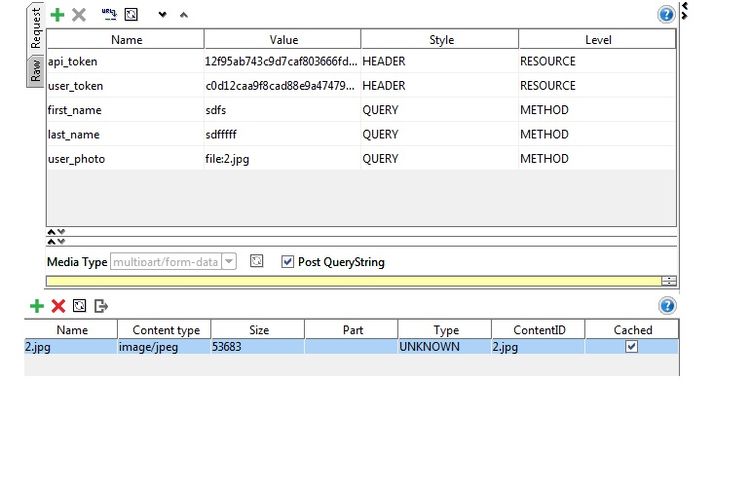Expand the yellow editor bar toggle
The width and height of the screenshot is (750, 499).
(669, 281)
